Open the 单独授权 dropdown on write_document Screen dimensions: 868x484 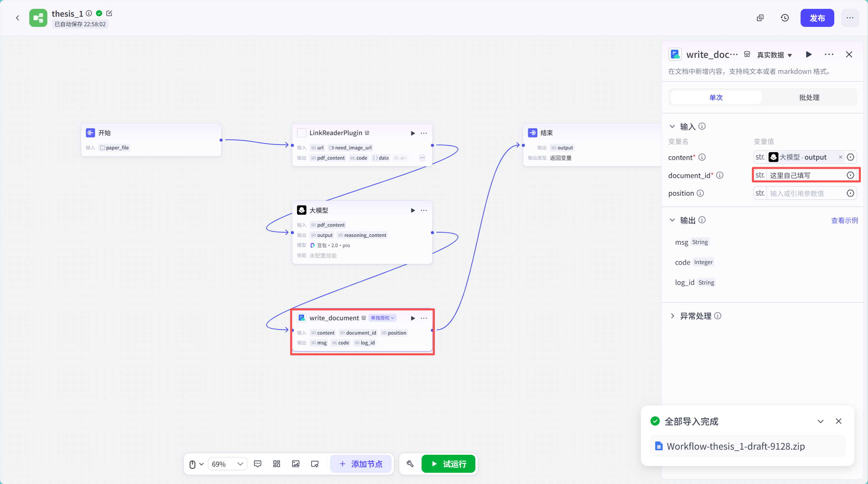(x=382, y=318)
